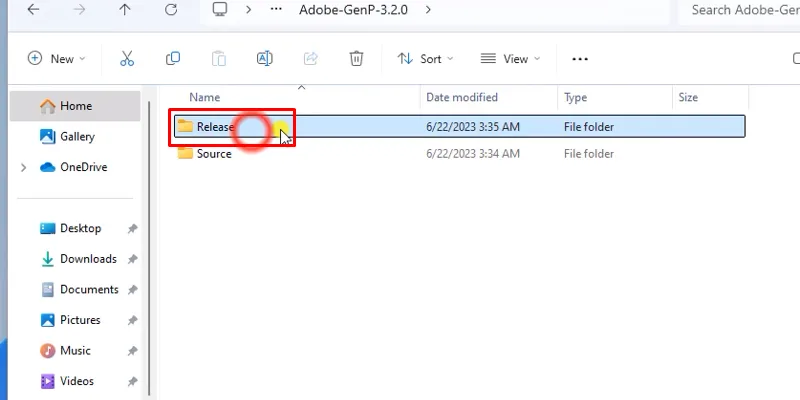Click the See more three-dots button
800x400 pixels.
(580, 59)
